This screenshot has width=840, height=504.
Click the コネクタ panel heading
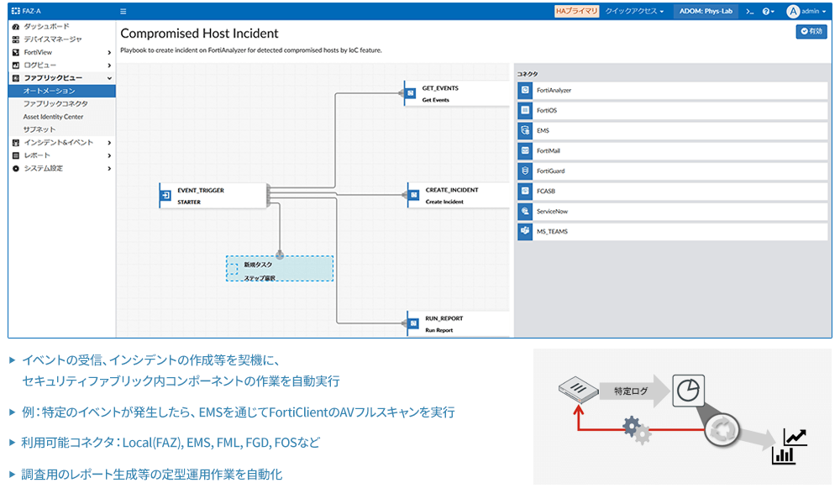coord(528,74)
